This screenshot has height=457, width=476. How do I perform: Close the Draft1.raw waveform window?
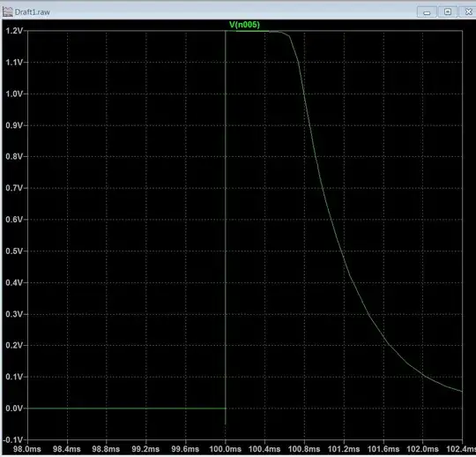click(x=468, y=11)
